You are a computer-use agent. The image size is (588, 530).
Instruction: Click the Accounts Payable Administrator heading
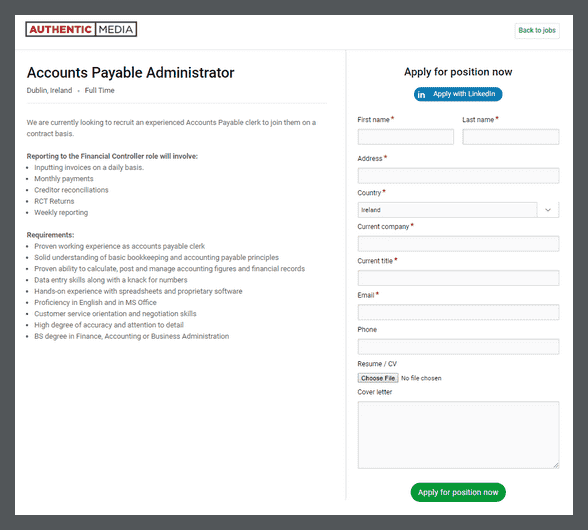pyautogui.click(x=130, y=73)
